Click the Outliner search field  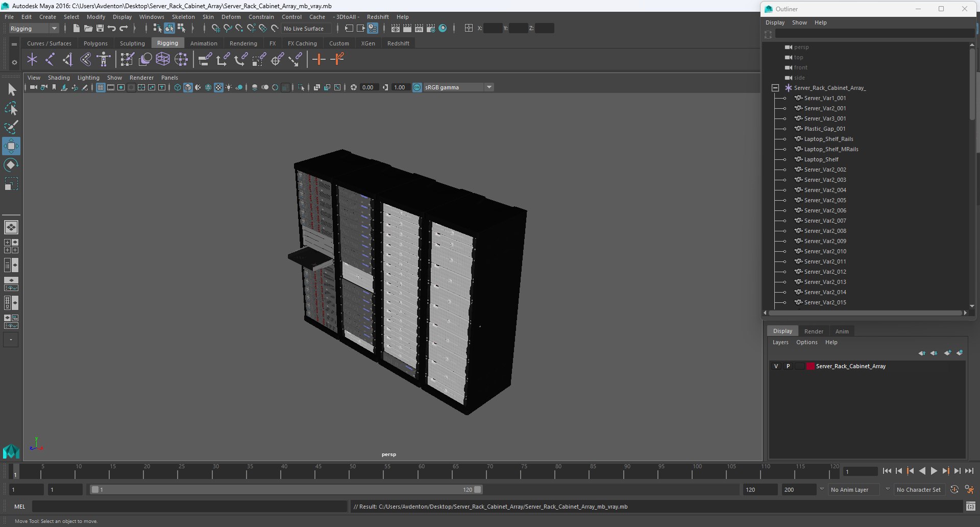874,34
